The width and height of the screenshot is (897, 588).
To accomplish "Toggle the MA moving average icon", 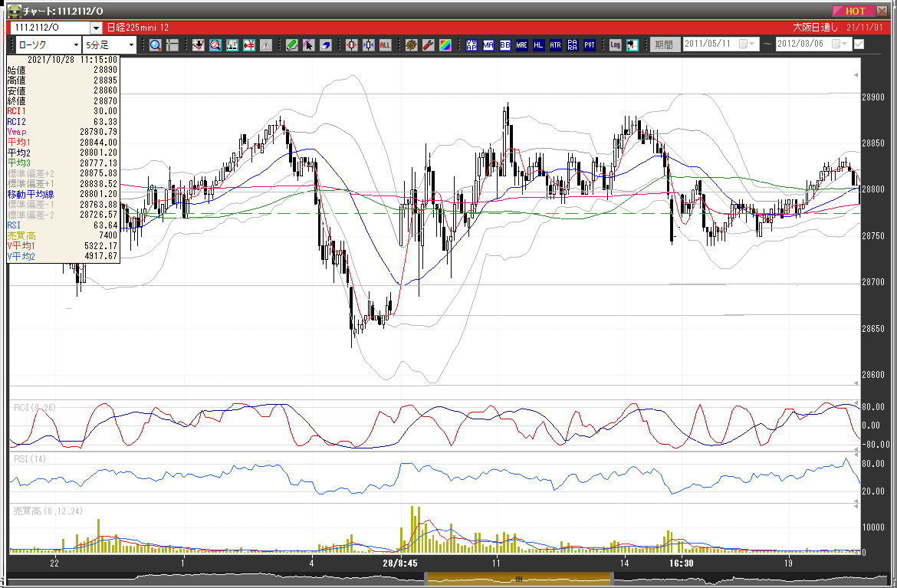I will tap(488, 44).
